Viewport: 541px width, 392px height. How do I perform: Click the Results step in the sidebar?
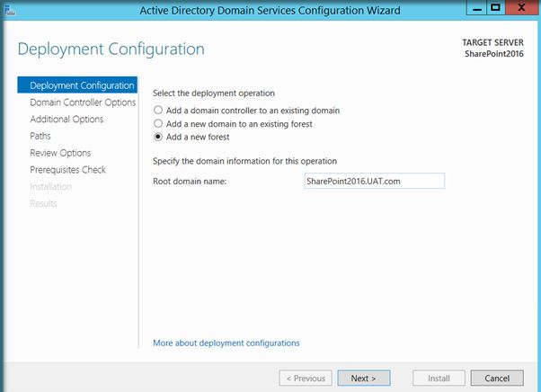click(x=43, y=203)
